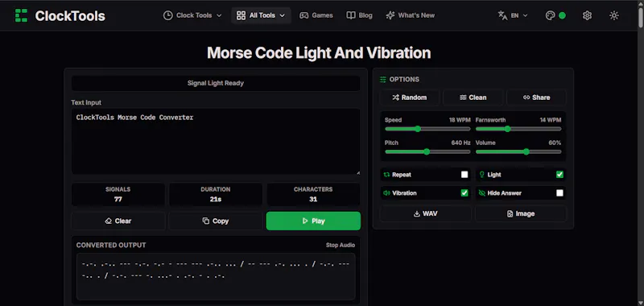
Task: Click the Hide Answer crossed-eye icon
Action: (481, 193)
